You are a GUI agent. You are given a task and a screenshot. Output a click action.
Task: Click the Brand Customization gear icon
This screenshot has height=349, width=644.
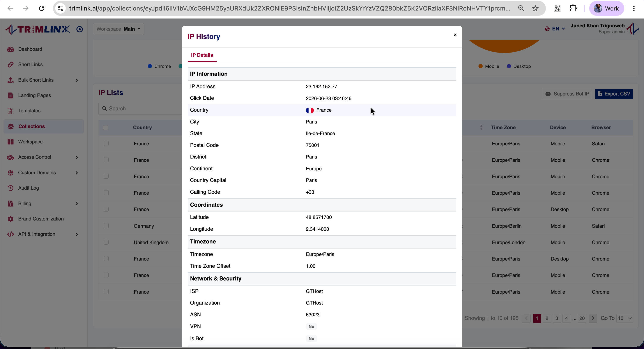(x=10, y=219)
